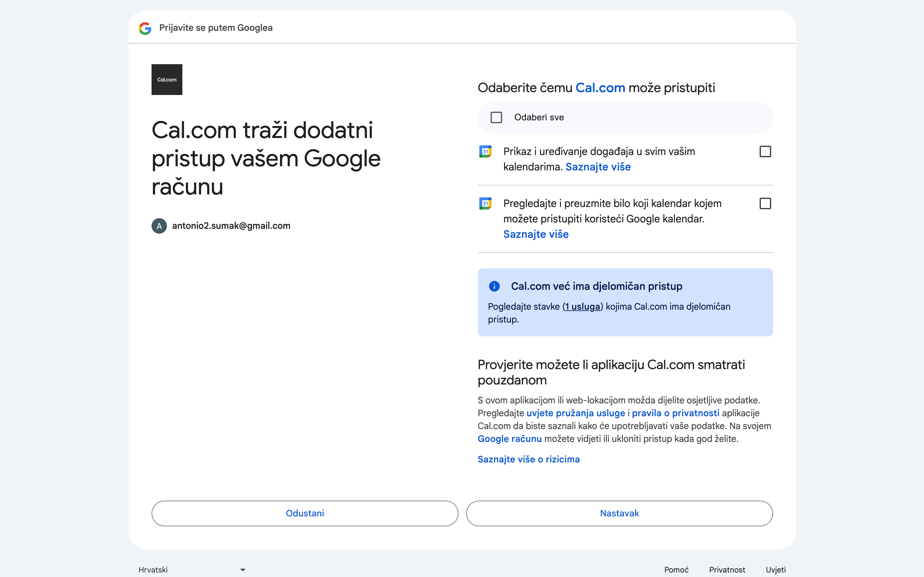
Task: Click the language dropdown arrow
Action: coord(243,570)
